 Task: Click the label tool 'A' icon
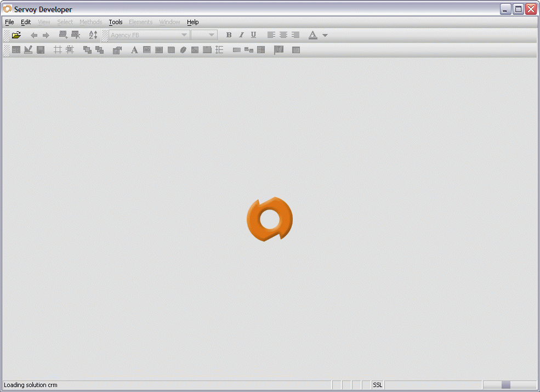coord(134,50)
